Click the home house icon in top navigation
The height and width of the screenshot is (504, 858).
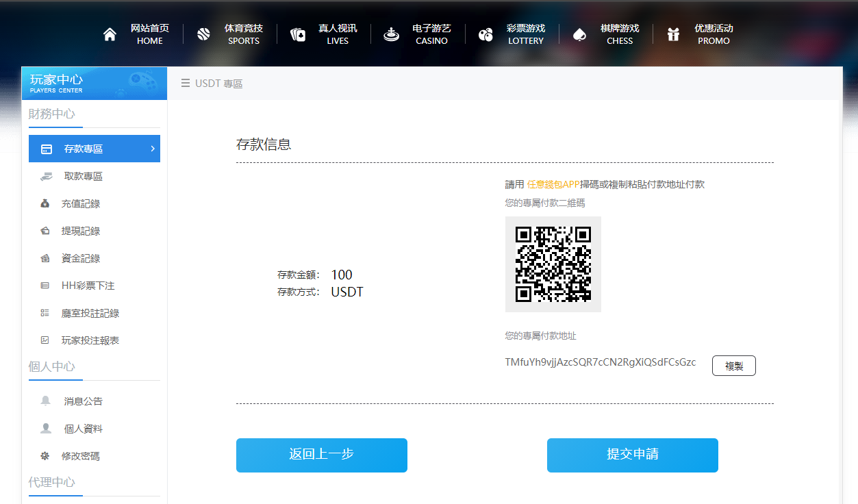[110, 34]
